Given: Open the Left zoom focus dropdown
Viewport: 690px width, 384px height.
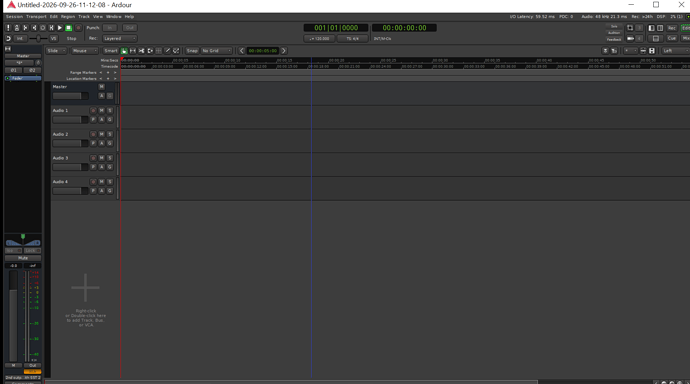Looking at the screenshot, I should click(x=675, y=51).
